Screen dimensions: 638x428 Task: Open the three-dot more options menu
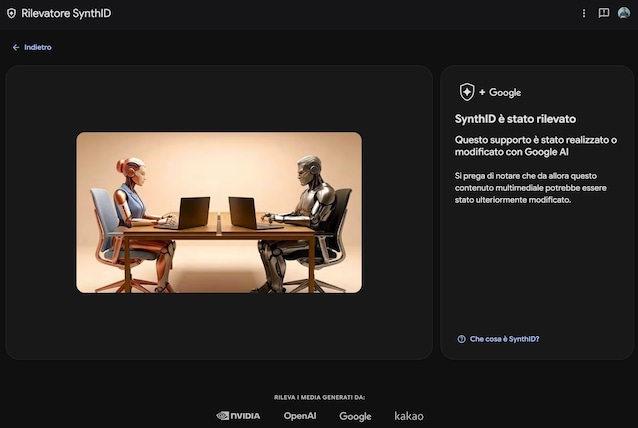[584, 13]
